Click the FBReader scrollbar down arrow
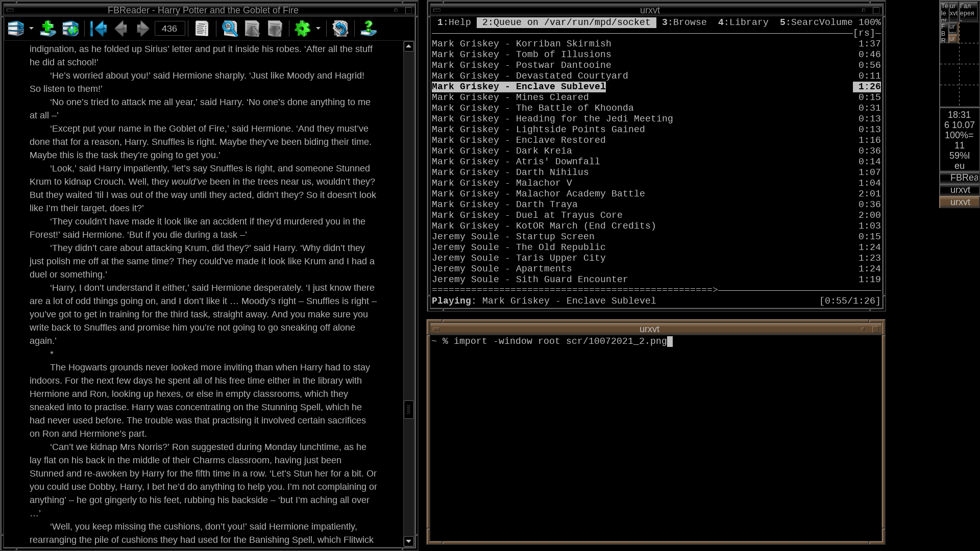 point(409,541)
